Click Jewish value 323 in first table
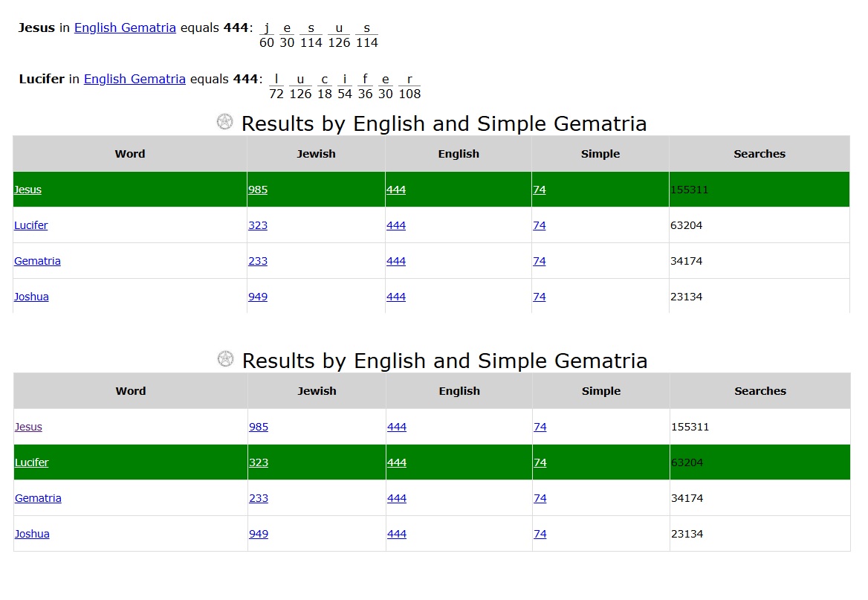This screenshot has height=600, width=868. click(258, 225)
